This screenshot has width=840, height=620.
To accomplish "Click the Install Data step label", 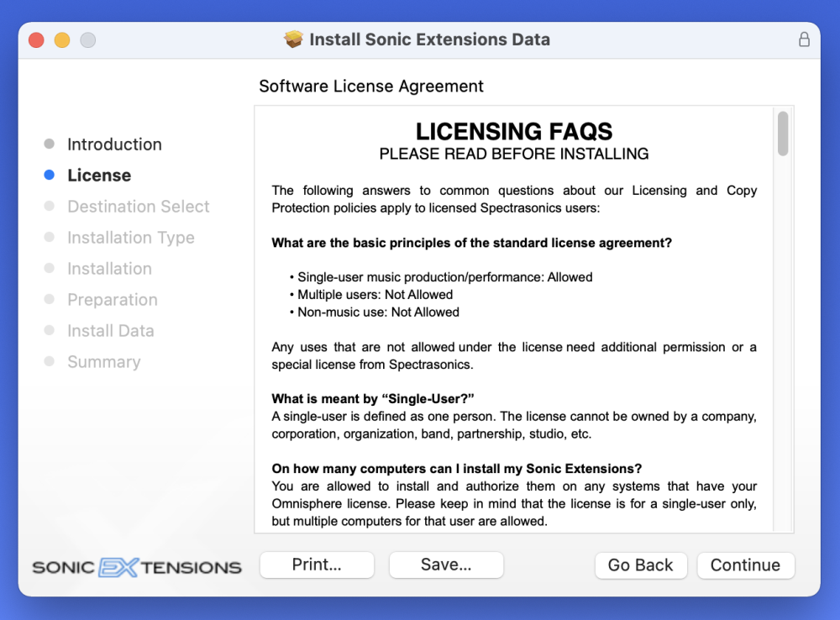I will point(110,331).
